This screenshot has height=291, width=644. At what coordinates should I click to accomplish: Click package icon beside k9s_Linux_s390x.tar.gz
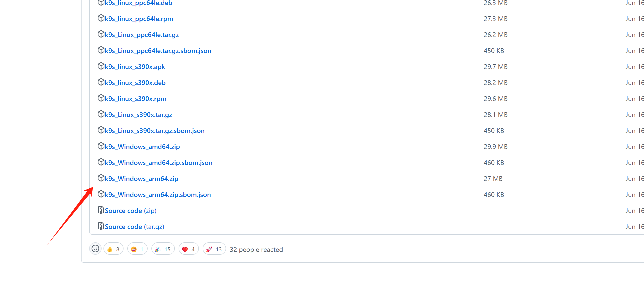pos(101,114)
